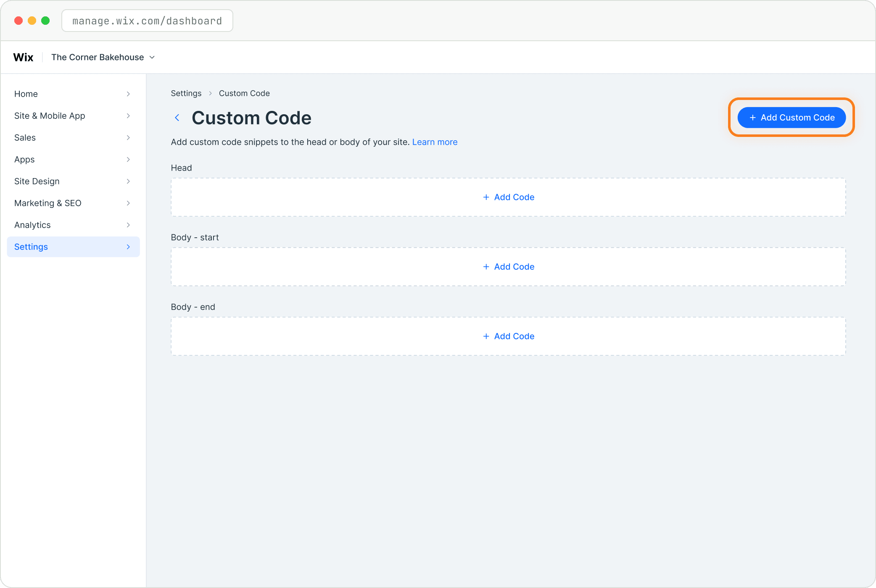Click the Body - end label

[x=193, y=307]
